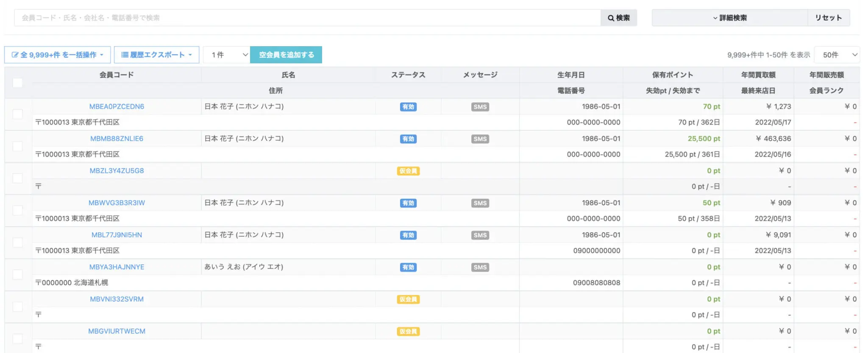Check the row checkbox for MBEA0PZCEDN6

tap(17, 114)
